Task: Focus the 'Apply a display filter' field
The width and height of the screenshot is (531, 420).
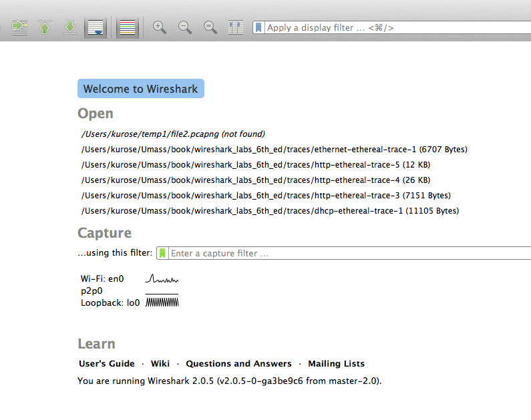Action: point(397,27)
